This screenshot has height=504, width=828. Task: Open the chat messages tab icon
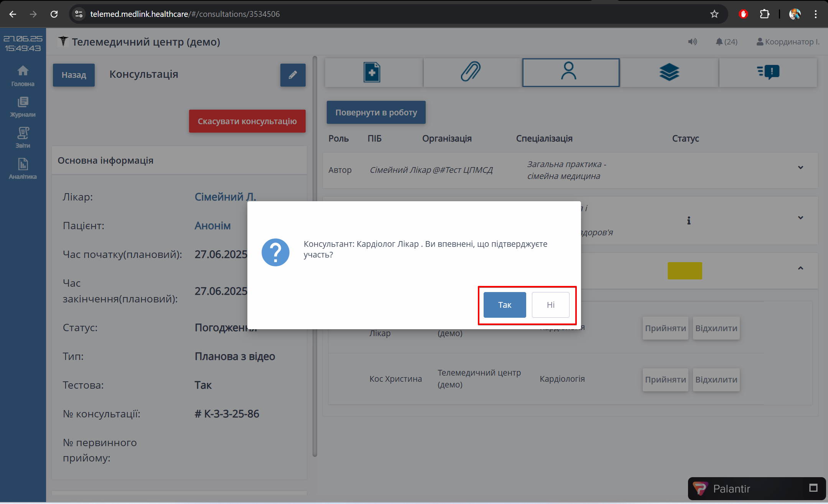(x=768, y=72)
